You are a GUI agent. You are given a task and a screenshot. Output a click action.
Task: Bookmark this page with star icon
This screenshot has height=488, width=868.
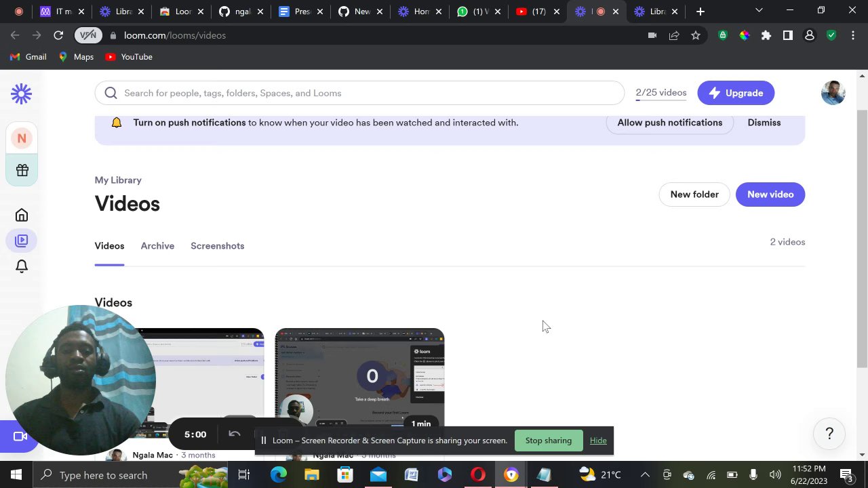pyautogui.click(x=696, y=35)
